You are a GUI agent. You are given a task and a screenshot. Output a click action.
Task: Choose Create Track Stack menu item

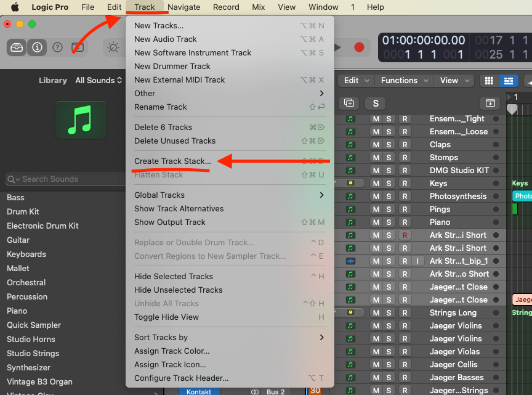[x=229, y=161]
